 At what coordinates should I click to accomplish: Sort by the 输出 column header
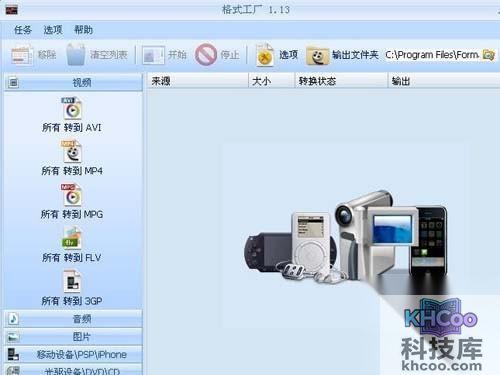[x=444, y=81]
